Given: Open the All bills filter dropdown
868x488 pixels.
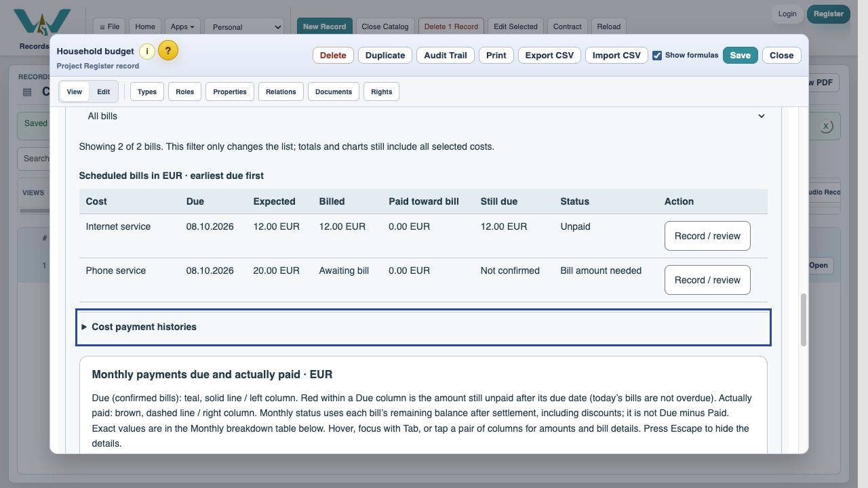Looking at the screenshot, I should click(x=423, y=116).
